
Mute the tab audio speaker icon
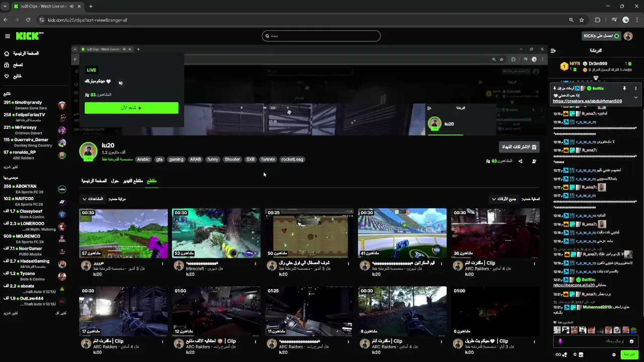point(71,7)
